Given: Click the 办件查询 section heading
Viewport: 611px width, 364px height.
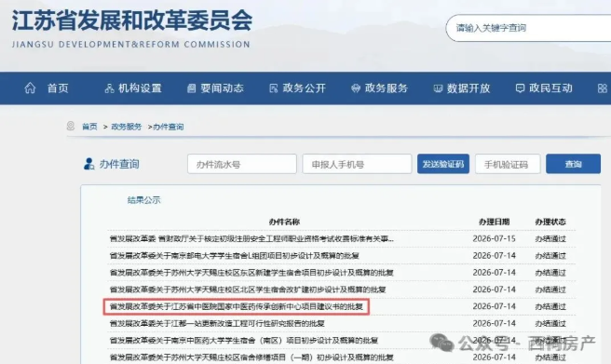Looking at the screenshot, I should [119, 164].
